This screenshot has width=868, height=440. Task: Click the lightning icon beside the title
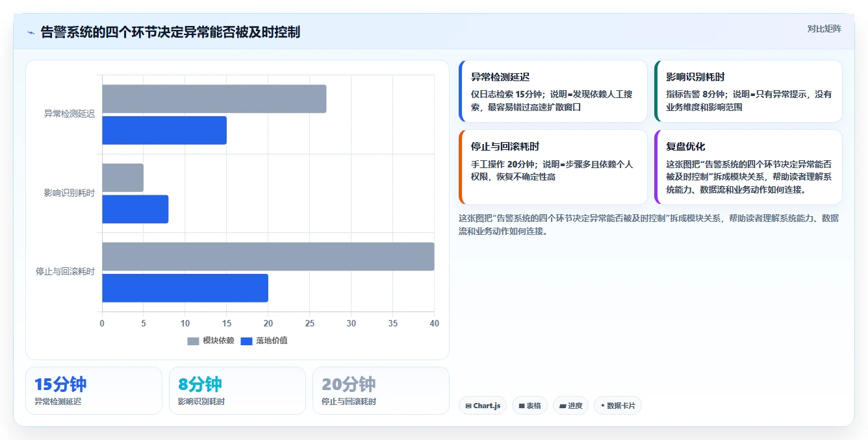(x=31, y=32)
